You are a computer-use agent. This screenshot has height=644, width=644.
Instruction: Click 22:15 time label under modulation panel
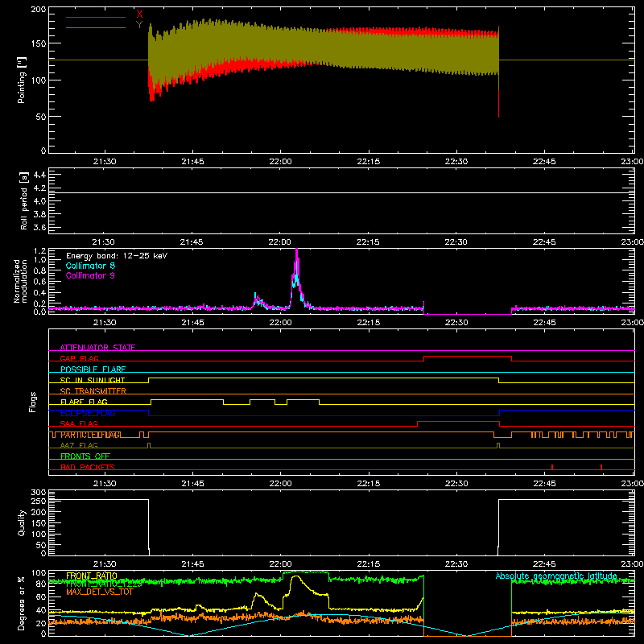(x=369, y=323)
